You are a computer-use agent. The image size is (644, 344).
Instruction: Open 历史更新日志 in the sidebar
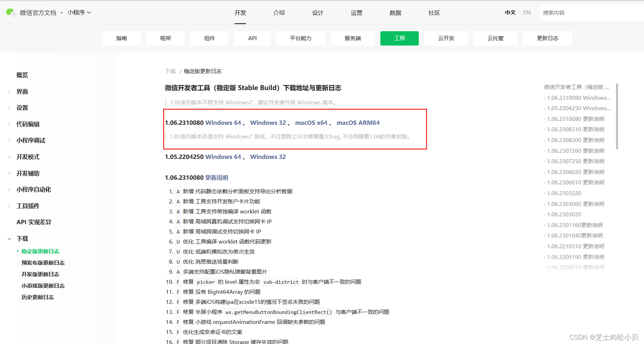point(38,297)
